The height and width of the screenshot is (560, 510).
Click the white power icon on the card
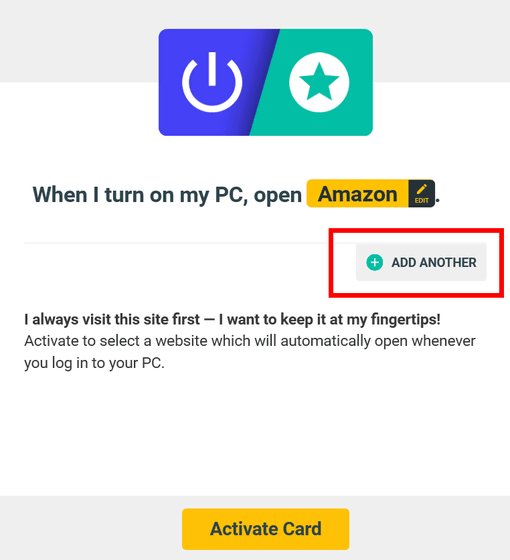[212, 82]
